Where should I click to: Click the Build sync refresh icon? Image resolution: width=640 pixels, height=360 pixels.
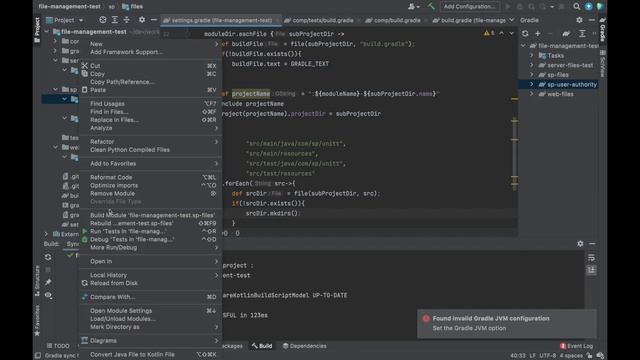pos(48,257)
